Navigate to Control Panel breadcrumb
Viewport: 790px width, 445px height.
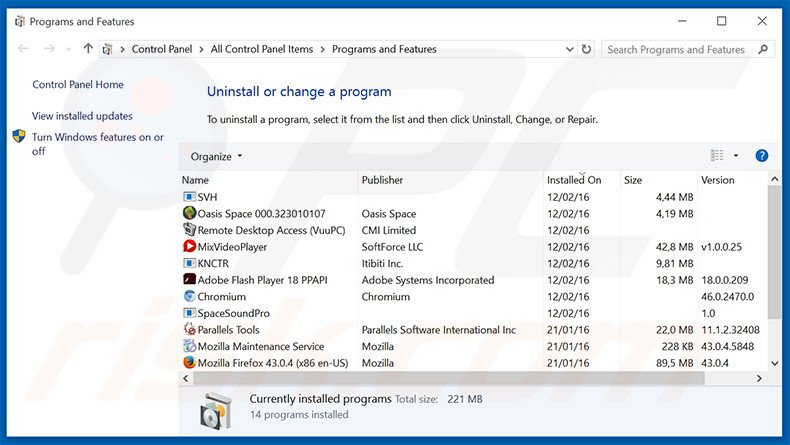pyautogui.click(x=162, y=49)
